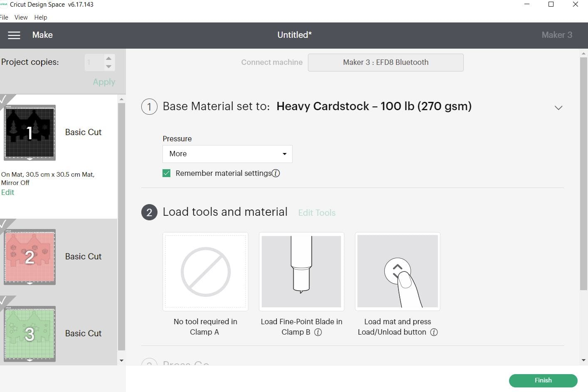Click the step 1 circle number icon
The image size is (588, 392).
[x=149, y=106]
